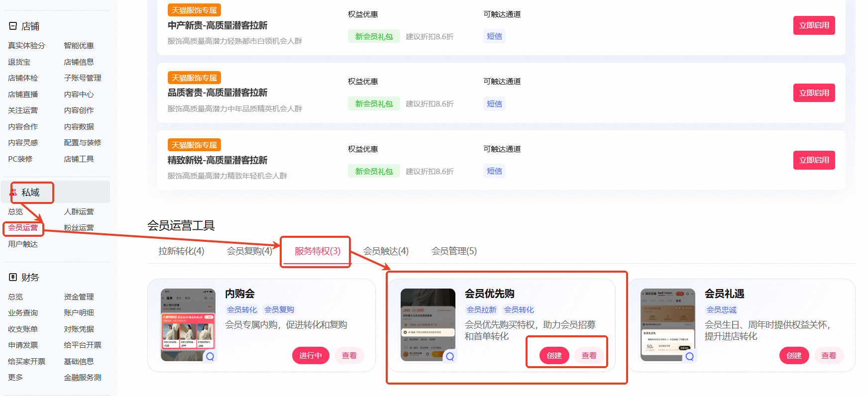
Task: Click 创建 on the 会员礼遇 card
Action: (794, 355)
